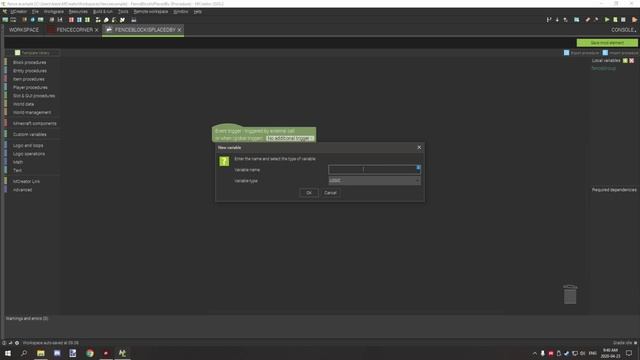Open the Build & run menu
This screenshot has width=640, height=360.
(x=103, y=12)
